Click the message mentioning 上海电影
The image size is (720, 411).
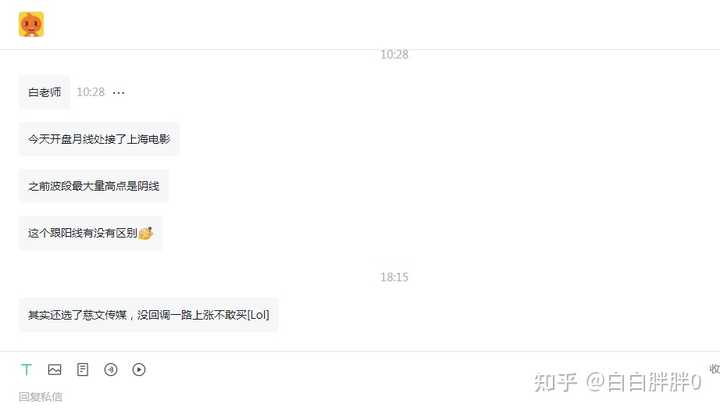coord(99,139)
